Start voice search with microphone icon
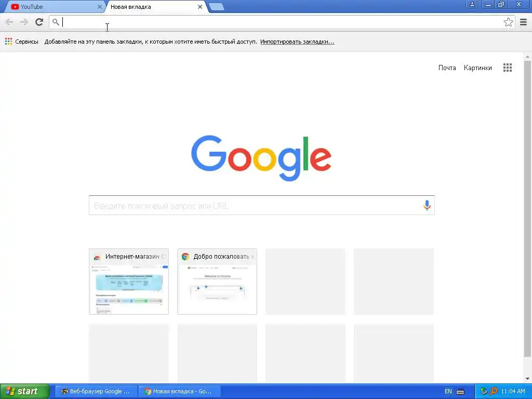Viewport: 532px width, 399px height. (x=427, y=205)
